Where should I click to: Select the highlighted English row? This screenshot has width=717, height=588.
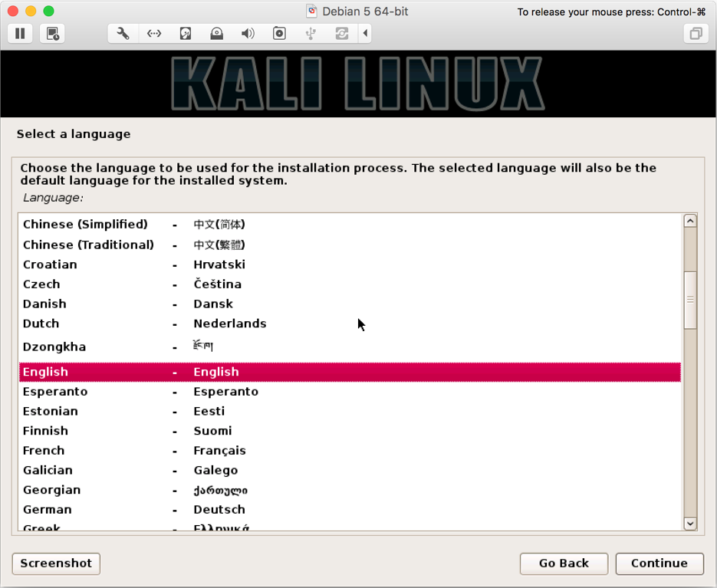[350, 372]
